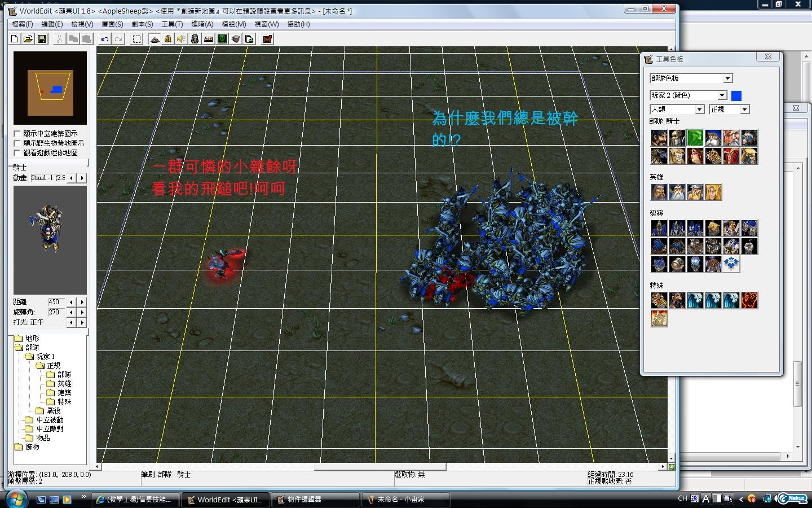The height and width of the screenshot is (508, 812).
Task: Select the 戰役 folder in the tree
Action: point(54,411)
